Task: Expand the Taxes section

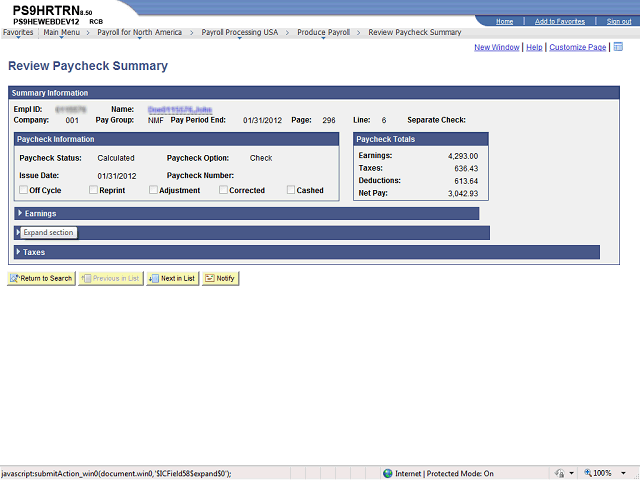Action: (x=18, y=252)
